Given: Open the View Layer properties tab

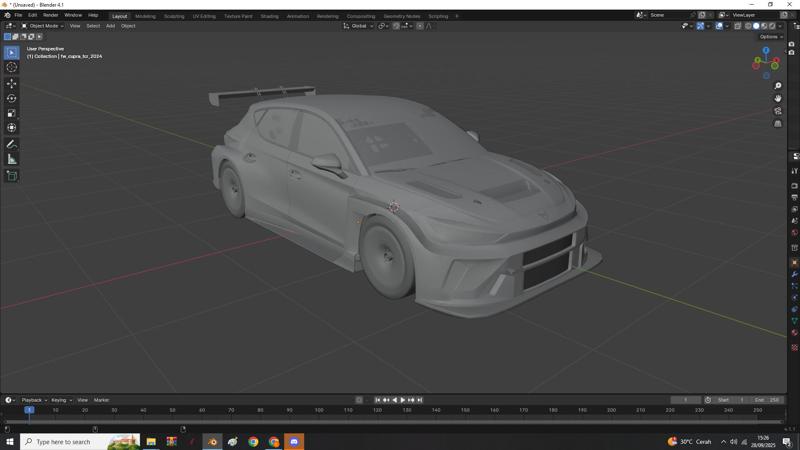Looking at the screenshot, I should pyautogui.click(x=794, y=210).
